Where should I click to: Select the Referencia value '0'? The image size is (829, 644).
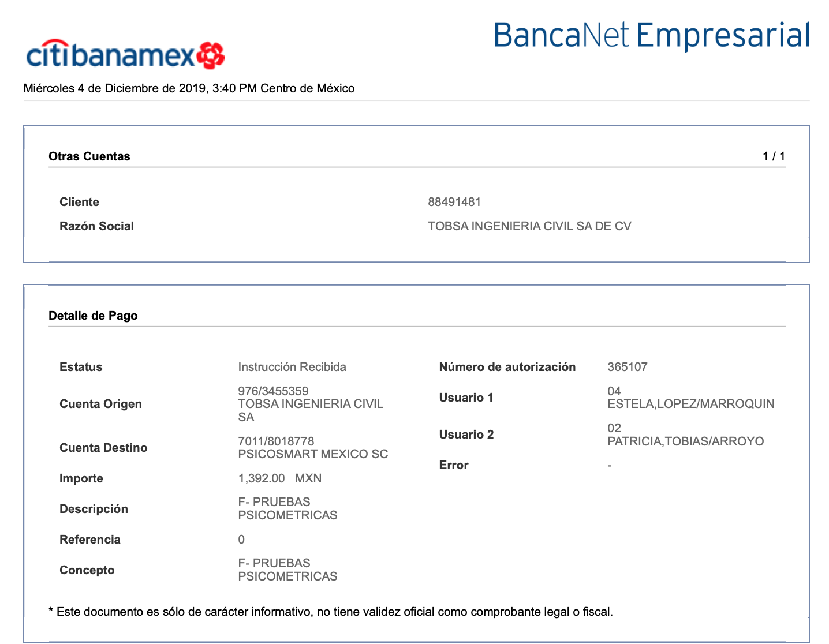tap(241, 540)
